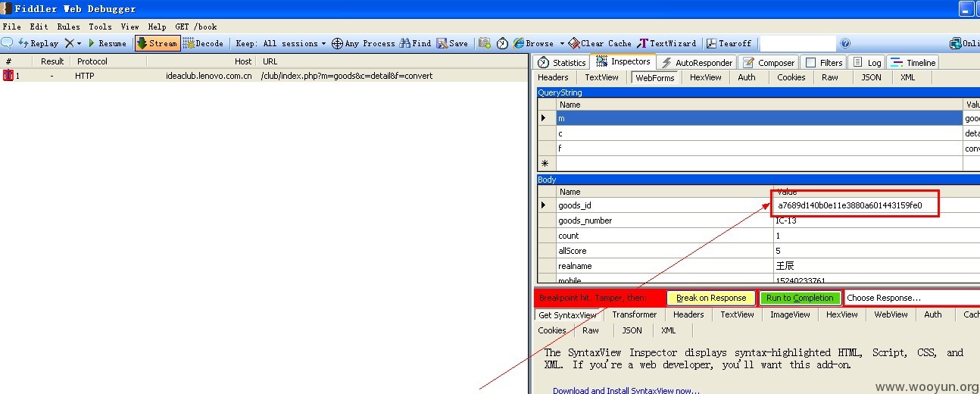Open request Raw inspector tab
This screenshot has width=980, height=394.
830,77
